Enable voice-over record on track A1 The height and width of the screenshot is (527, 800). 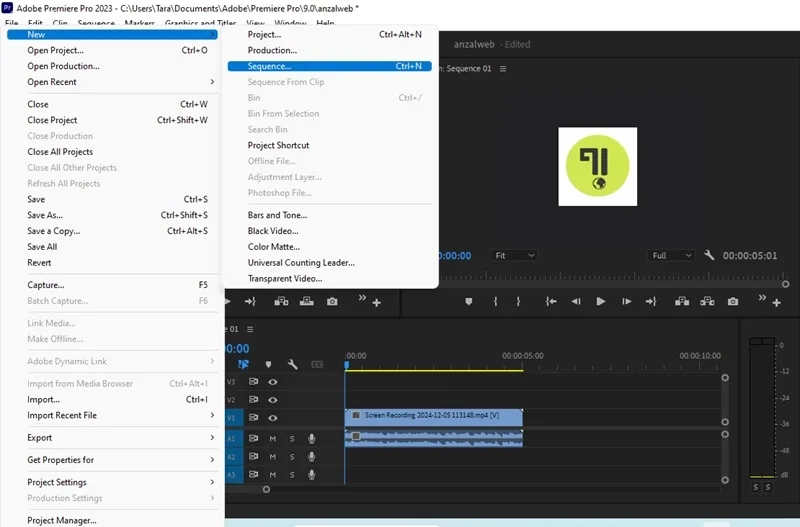311,438
